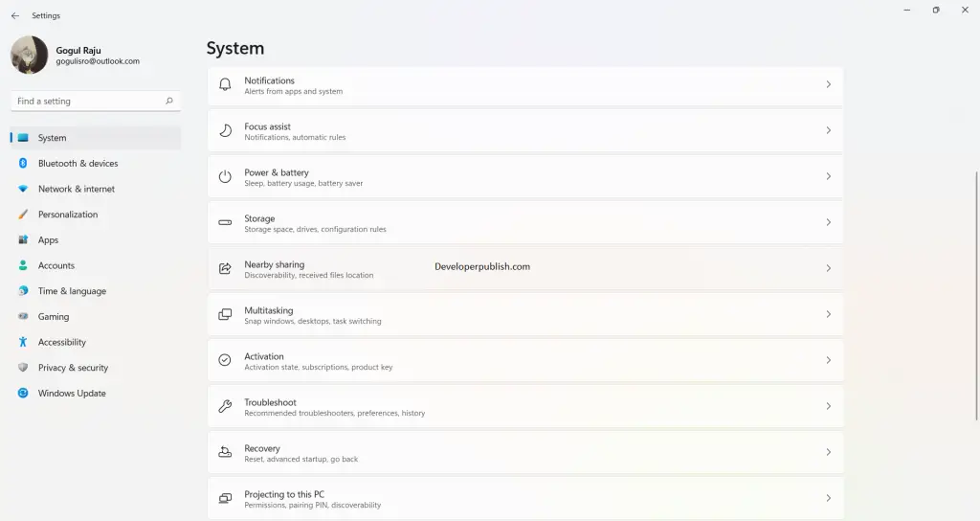Click the Notifications bell icon
This screenshot has height=521, width=980.
click(225, 84)
